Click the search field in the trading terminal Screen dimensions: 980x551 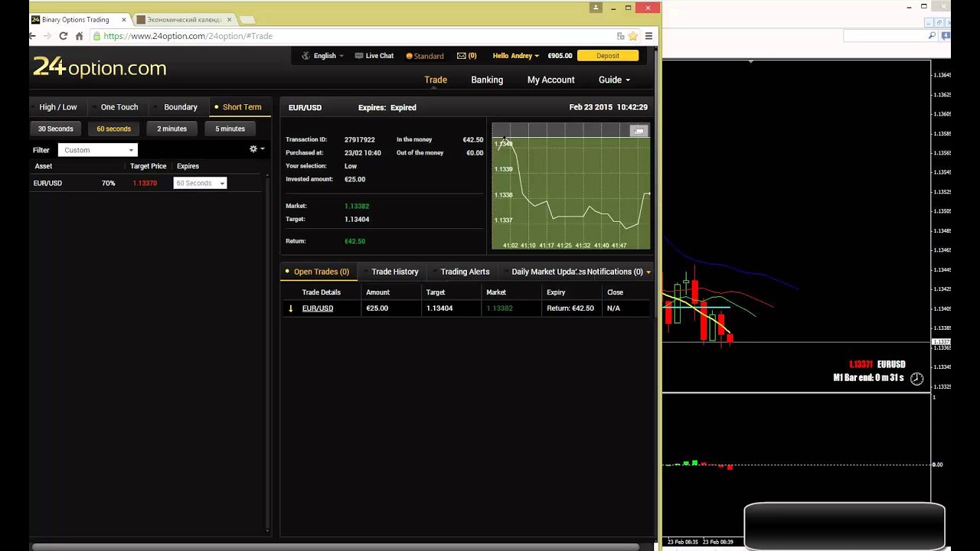click(887, 36)
